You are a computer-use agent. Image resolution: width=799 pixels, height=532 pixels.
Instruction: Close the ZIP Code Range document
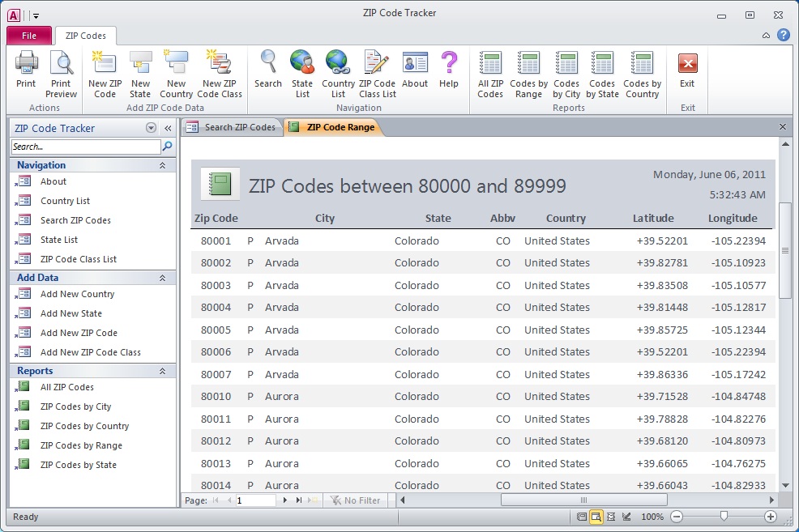coord(783,127)
